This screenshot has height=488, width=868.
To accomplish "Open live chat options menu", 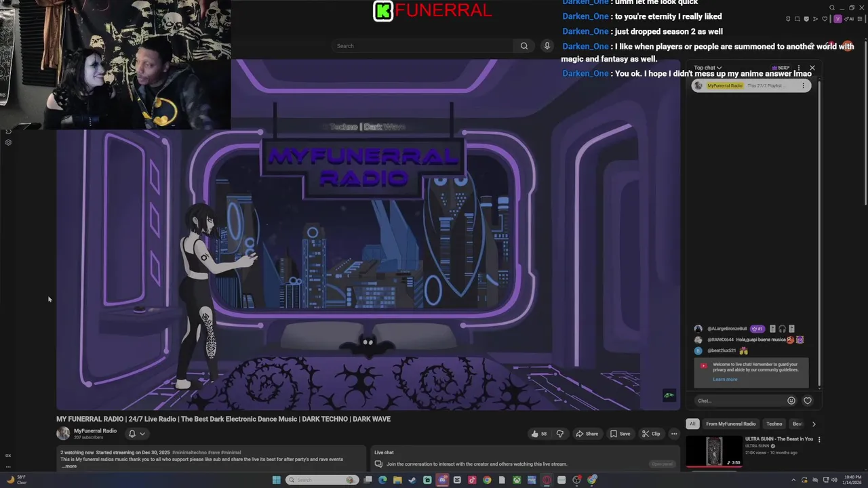I will click(x=799, y=68).
